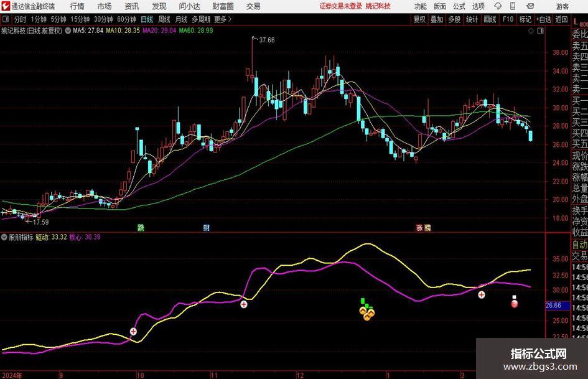Select the 日线 daily period tab
The image size is (588, 379).
[x=147, y=19]
